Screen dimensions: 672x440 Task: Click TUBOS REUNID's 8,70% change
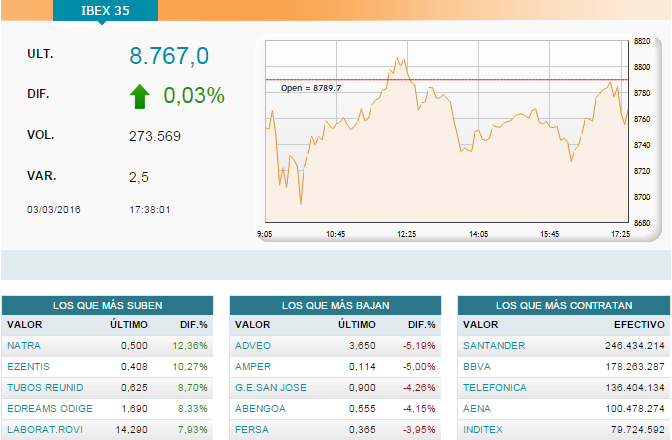[x=193, y=387]
